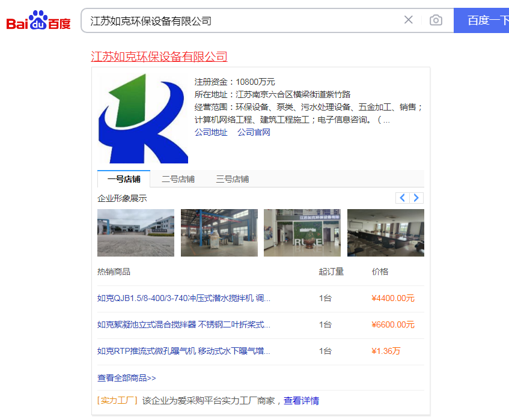Open 如克RTP推流式微孔曝气机 product link

184,351
